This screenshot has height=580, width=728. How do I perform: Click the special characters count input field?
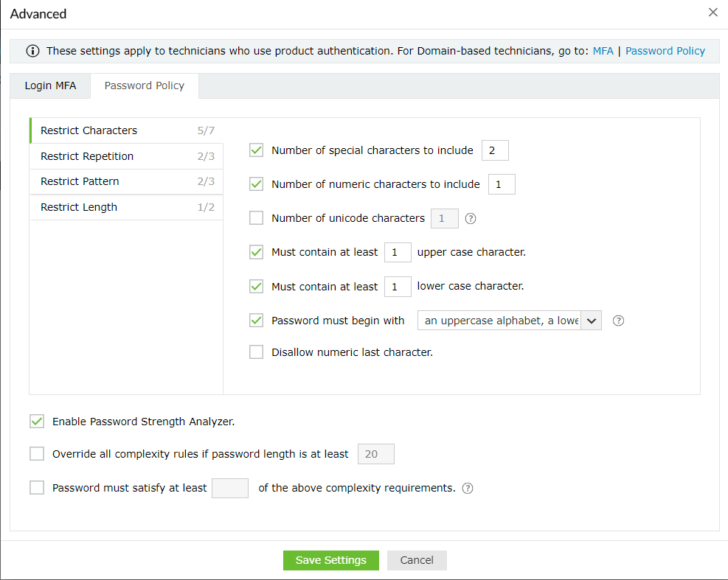(495, 150)
